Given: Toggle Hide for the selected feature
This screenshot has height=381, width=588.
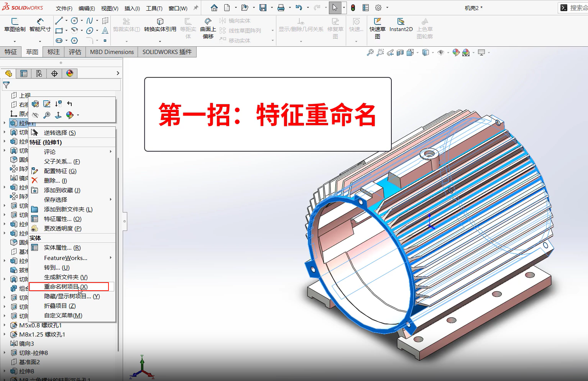Looking at the screenshot, I should pos(35,115).
